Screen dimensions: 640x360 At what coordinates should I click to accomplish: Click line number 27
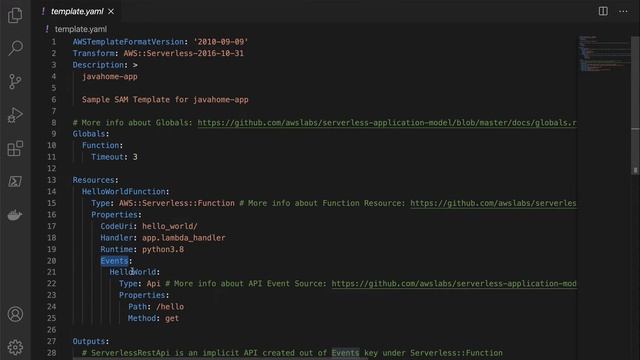pyautogui.click(x=51, y=341)
